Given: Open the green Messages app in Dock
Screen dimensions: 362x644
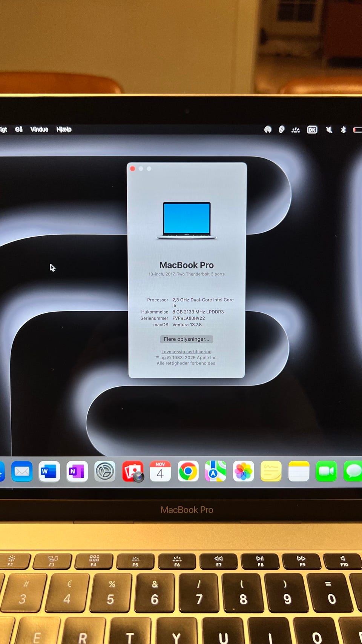Looking at the screenshot, I should [353, 471].
